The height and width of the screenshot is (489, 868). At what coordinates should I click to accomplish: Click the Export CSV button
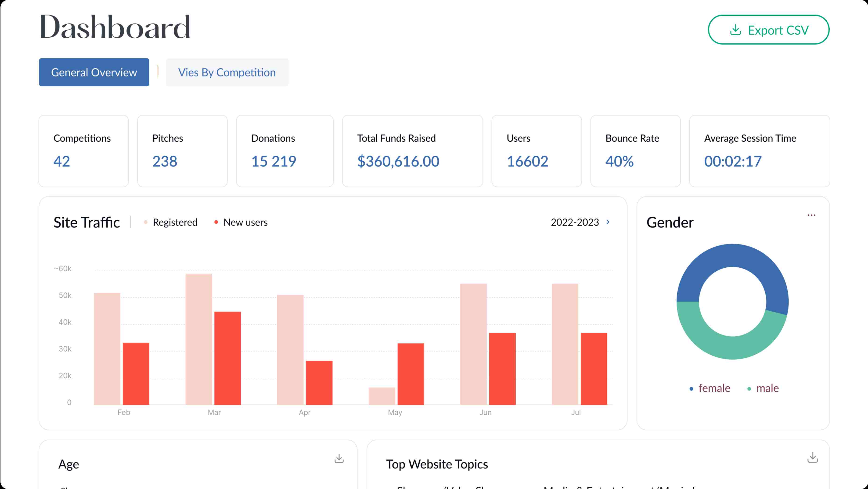click(768, 30)
